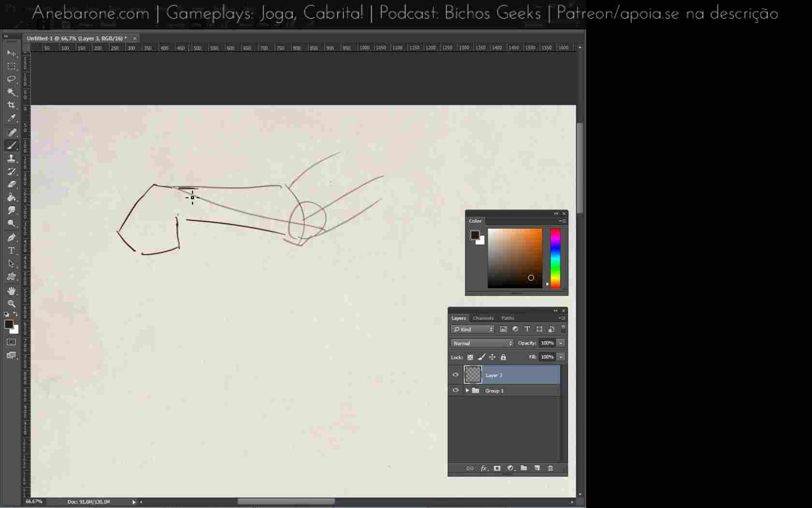812x508 pixels.
Task: Select the Brush tool
Action: click(x=12, y=146)
